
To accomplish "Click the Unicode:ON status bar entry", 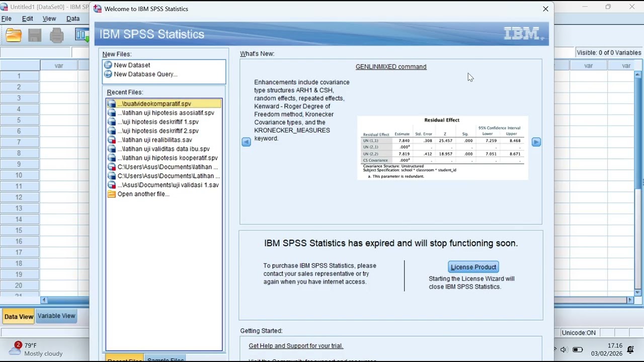I will click(579, 333).
